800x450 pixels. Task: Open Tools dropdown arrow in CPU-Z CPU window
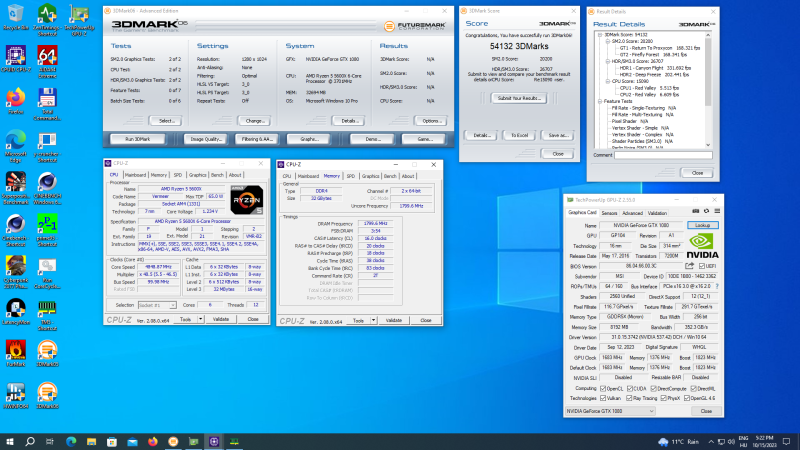tap(201, 319)
